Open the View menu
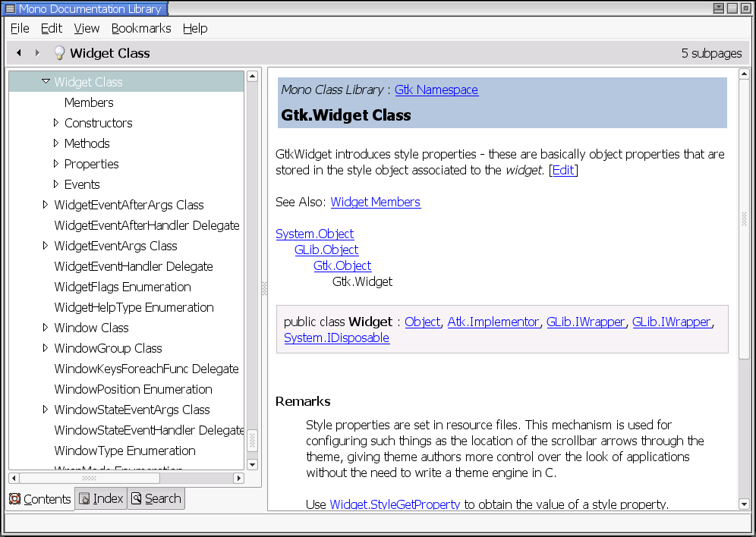 coord(87,28)
